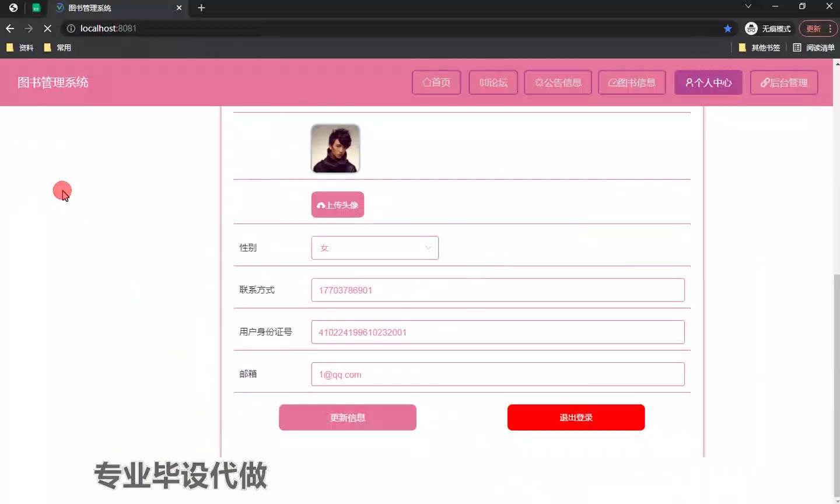The width and height of the screenshot is (840, 504).
Task: Open the 资料 bookmarks folder
Action: [x=20, y=48]
